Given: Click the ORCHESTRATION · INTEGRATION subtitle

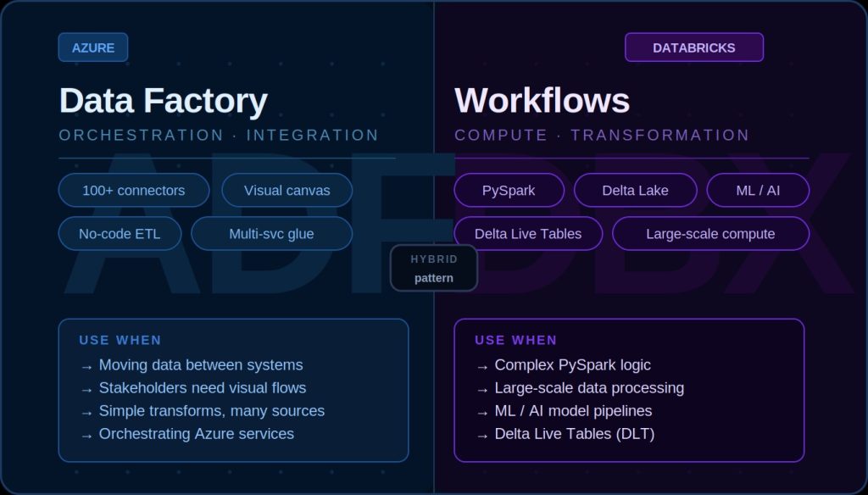Looking at the screenshot, I should pos(219,135).
